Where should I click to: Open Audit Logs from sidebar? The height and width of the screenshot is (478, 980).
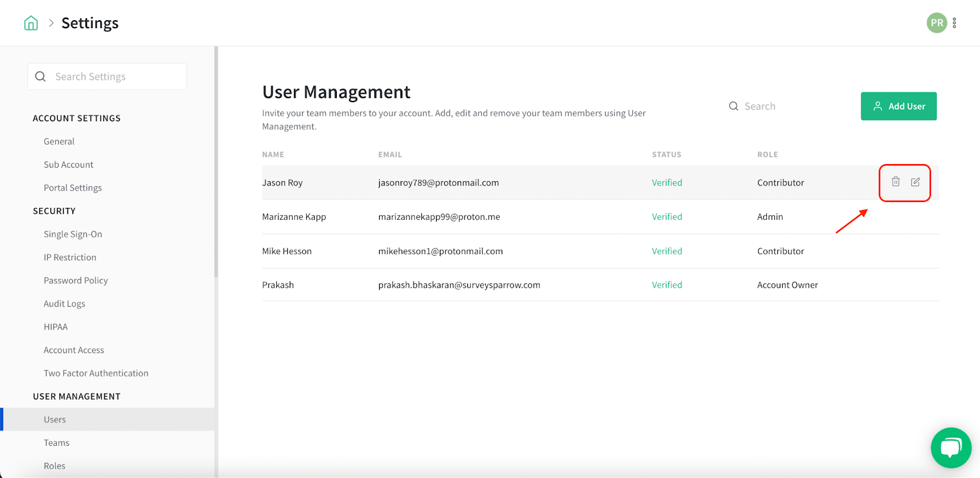pos(64,304)
